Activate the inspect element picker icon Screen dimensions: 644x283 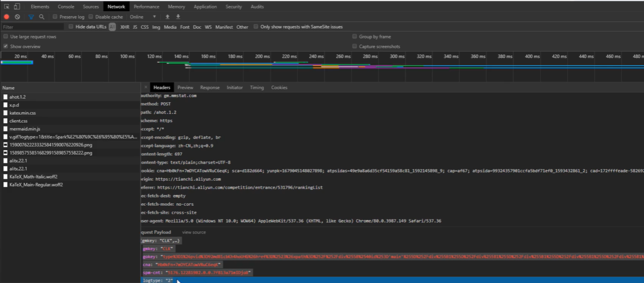[x=6, y=6]
